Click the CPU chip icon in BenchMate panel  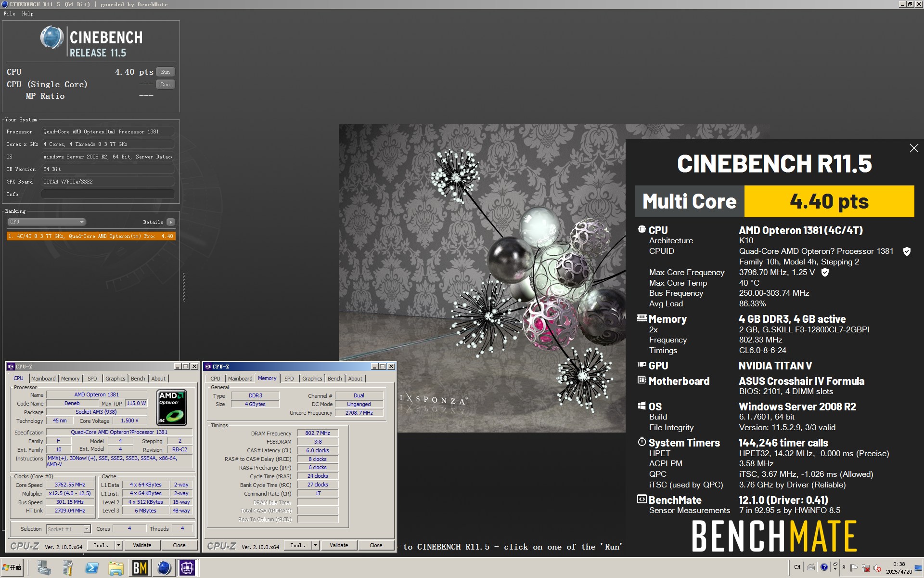pyautogui.click(x=642, y=229)
